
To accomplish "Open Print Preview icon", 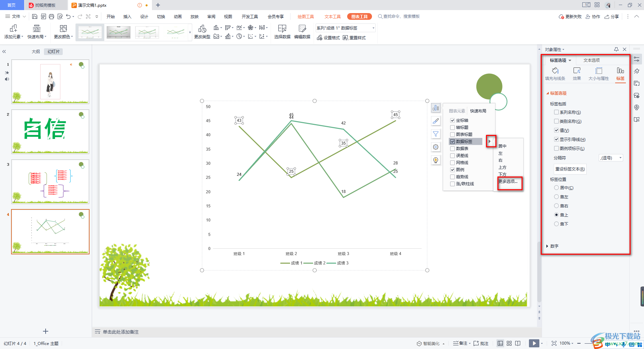I will tap(60, 16).
